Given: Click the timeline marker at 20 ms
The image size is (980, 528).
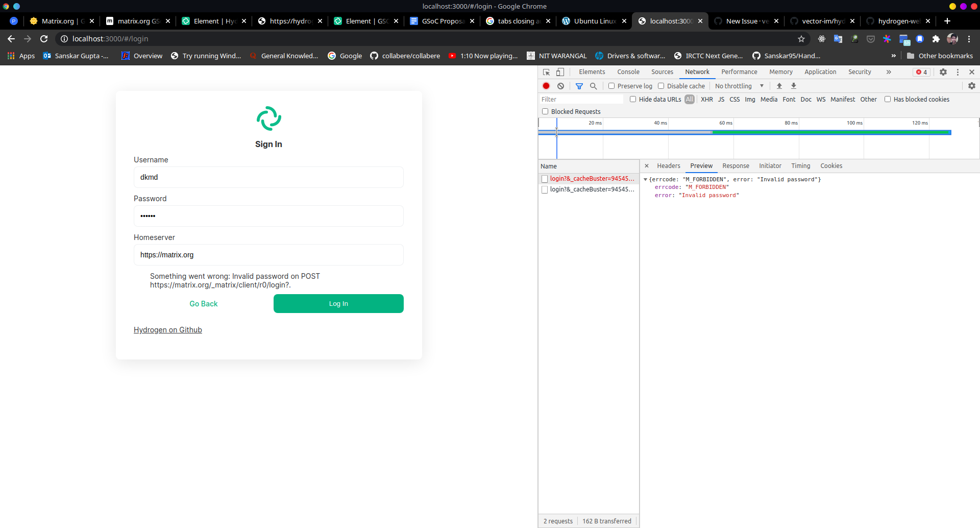Looking at the screenshot, I should coord(595,123).
